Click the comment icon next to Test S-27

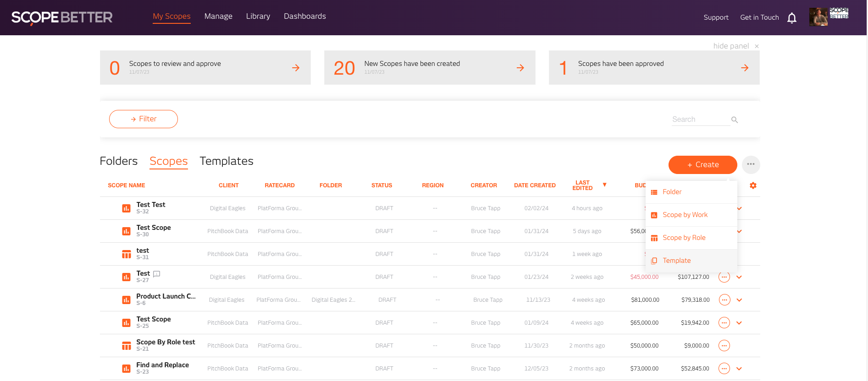(x=157, y=274)
